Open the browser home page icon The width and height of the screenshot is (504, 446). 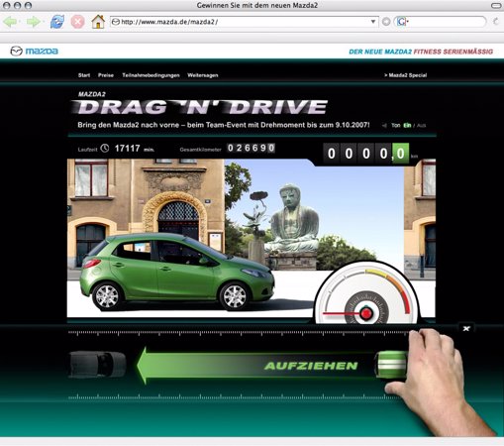point(98,22)
